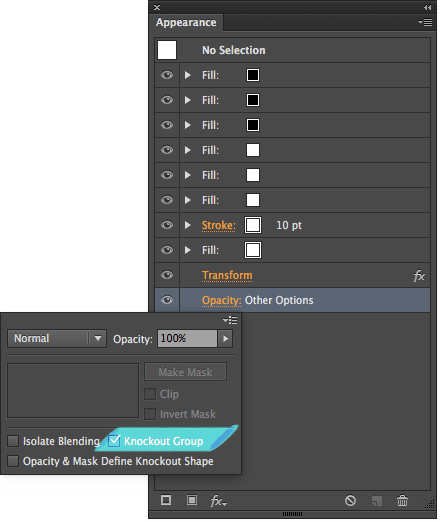
Task: Open the Add New Effect fx menu
Action: 219,500
